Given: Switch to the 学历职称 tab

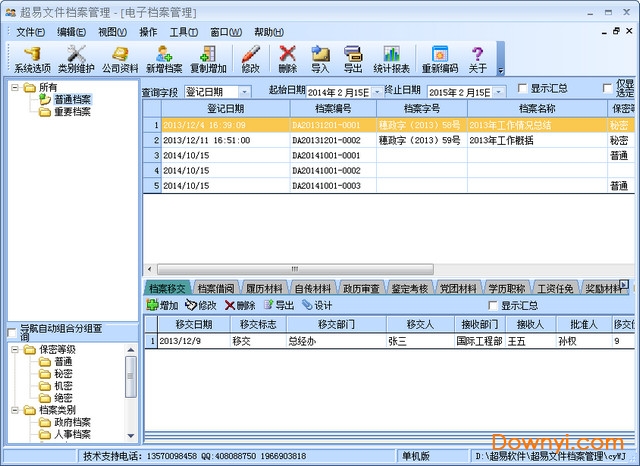Looking at the screenshot, I should pos(507,288).
